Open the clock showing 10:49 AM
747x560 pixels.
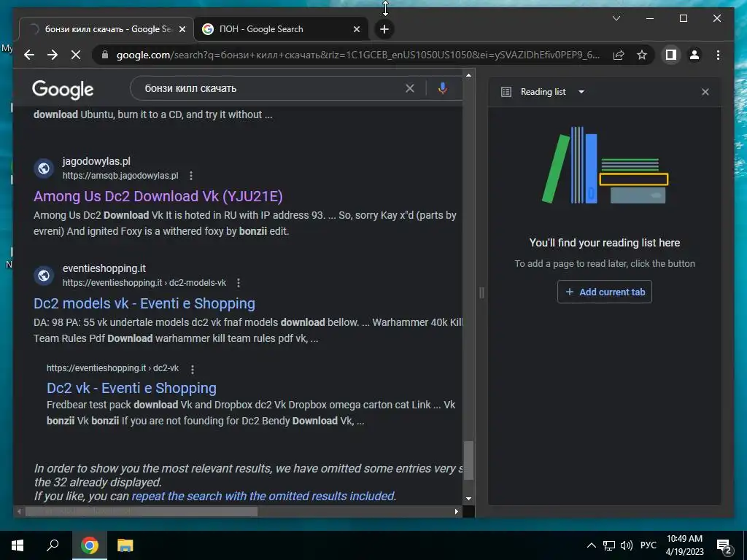point(684,545)
